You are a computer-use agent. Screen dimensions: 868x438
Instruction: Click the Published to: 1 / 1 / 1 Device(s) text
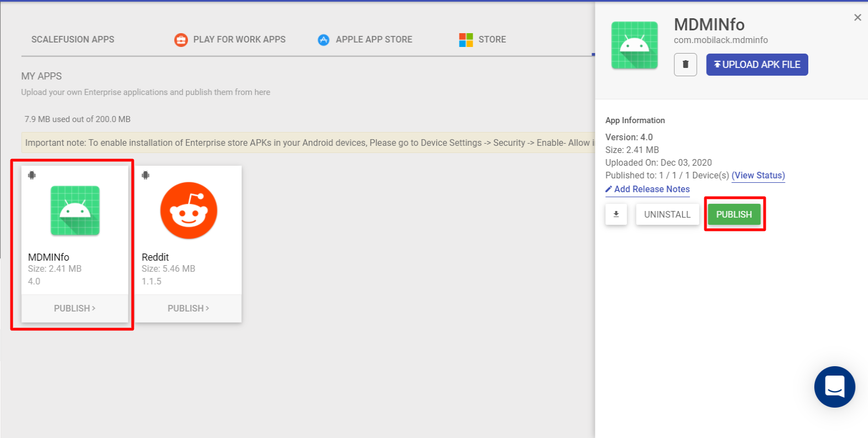667,176
